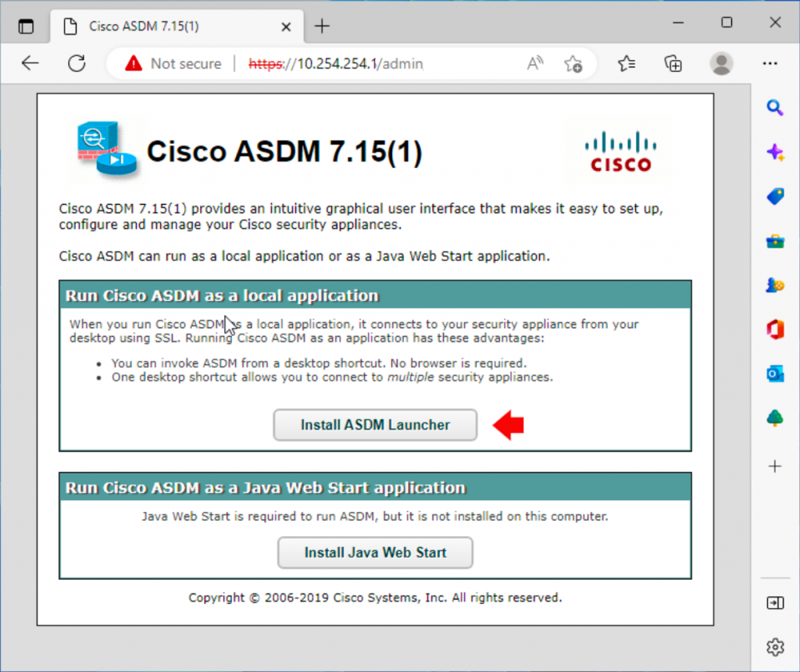Open the Copilot sparkle icon in sidebar
The image size is (800, 672).
(x=774, y=152)
